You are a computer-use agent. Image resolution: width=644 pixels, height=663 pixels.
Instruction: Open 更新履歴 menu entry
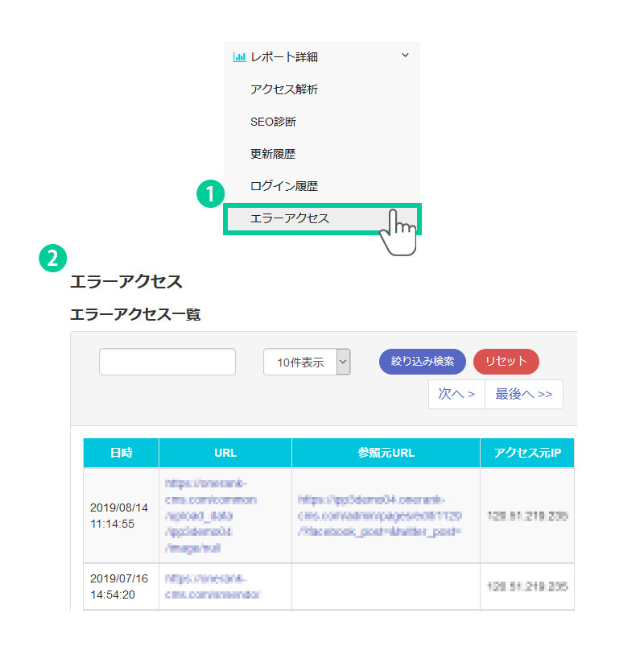272,154
